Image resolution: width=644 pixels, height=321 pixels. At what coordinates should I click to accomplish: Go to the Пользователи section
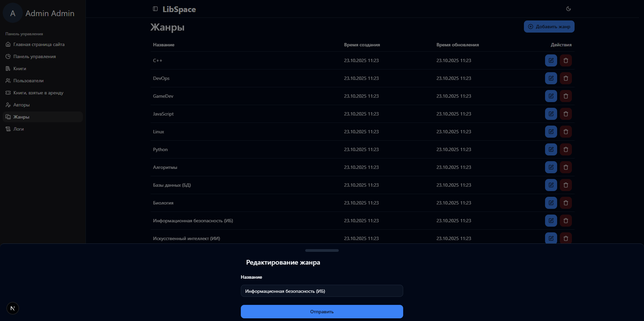click(x=28, y=81)
